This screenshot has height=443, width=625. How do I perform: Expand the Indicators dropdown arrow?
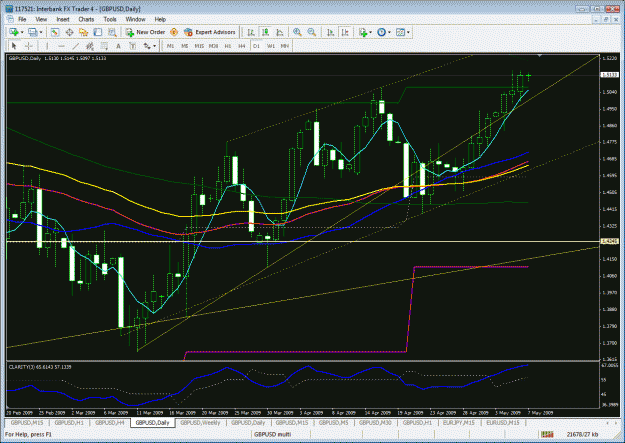pos(370,32)
